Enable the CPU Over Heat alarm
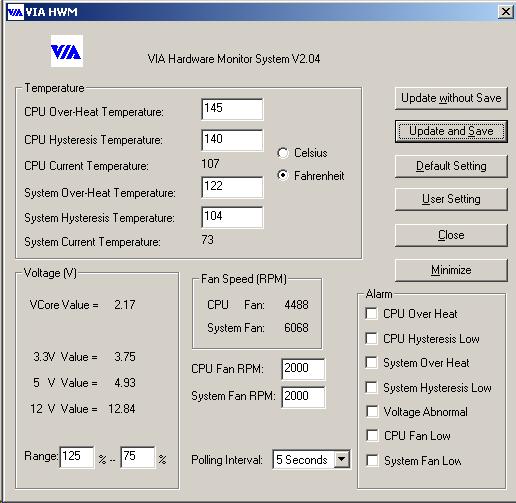The image size is (516, 503). [372, 313]
